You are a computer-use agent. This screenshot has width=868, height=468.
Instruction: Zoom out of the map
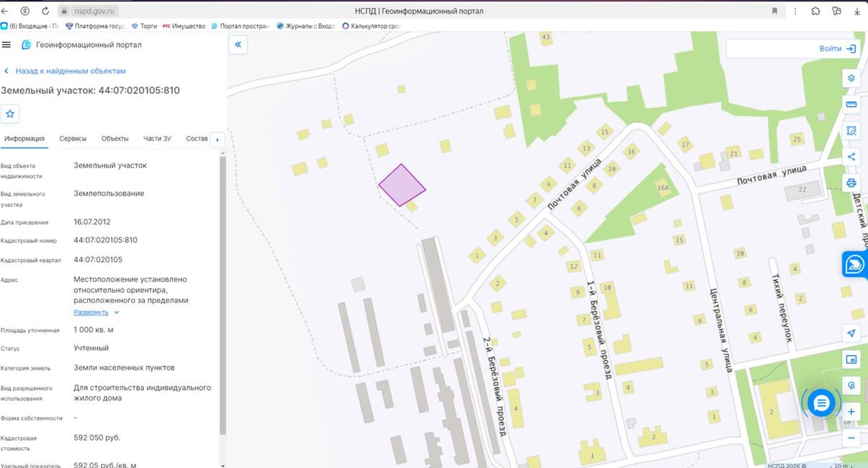851,438
